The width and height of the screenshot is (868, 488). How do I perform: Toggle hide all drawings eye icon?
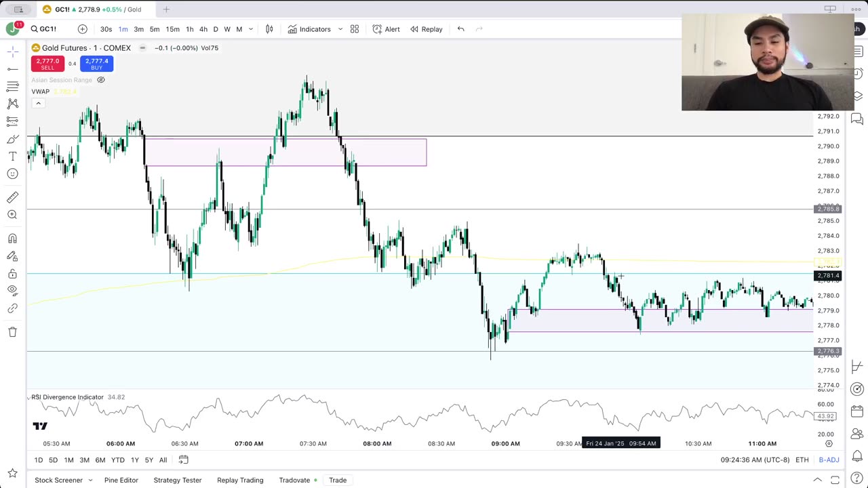[13, 291]
